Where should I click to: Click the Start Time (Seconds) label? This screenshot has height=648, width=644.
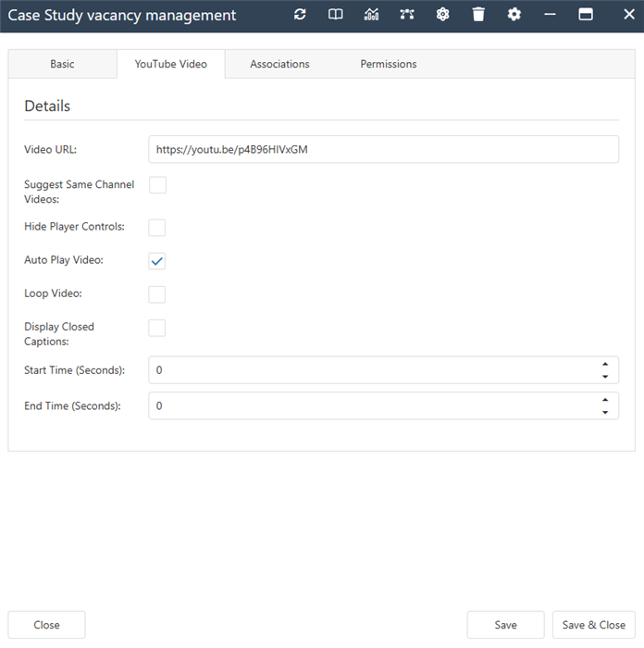coord(74,370)
